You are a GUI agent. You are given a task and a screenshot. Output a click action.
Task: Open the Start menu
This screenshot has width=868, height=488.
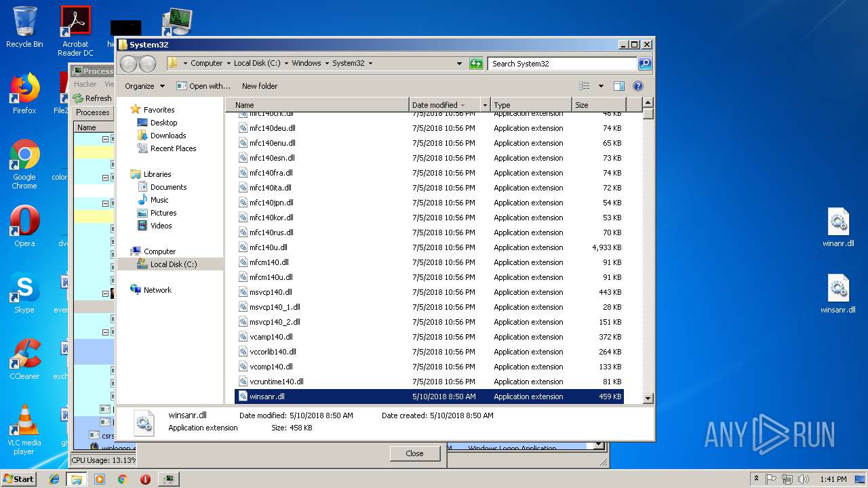click(x=19, y=479)
